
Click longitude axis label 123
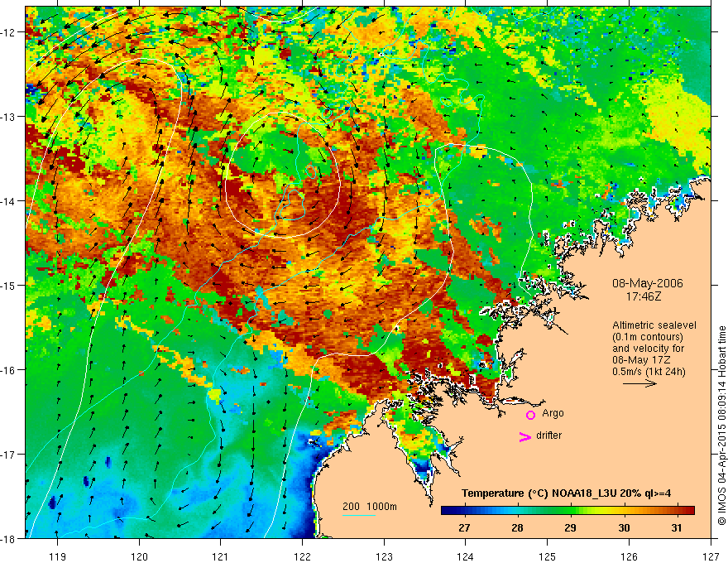384,556
